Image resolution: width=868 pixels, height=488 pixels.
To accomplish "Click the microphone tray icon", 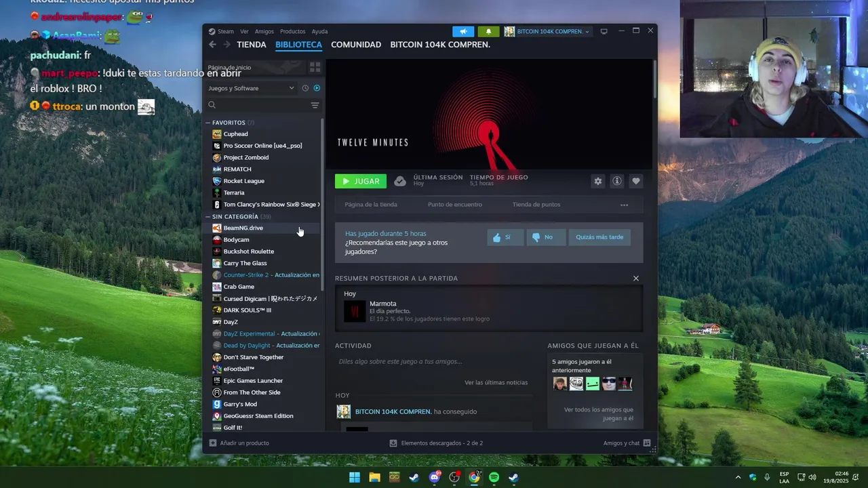I will 767,477.
